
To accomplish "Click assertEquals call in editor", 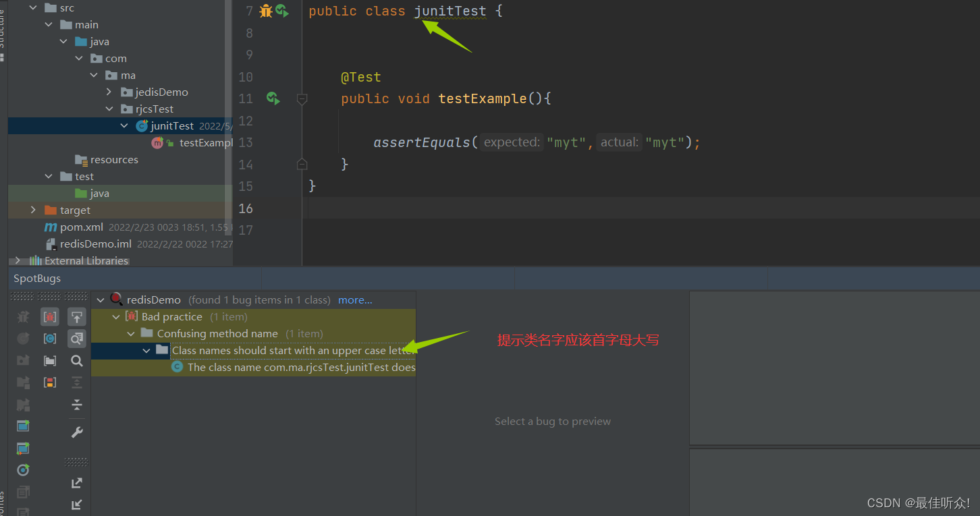I will tap(422, 142).
